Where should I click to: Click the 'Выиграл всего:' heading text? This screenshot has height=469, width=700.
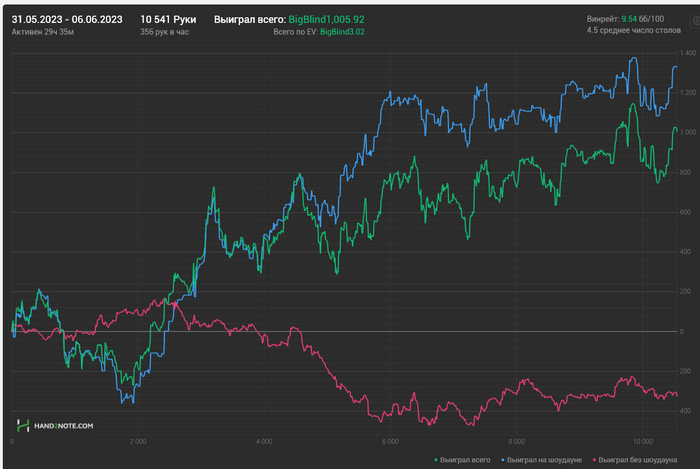(x=250, y=19)
